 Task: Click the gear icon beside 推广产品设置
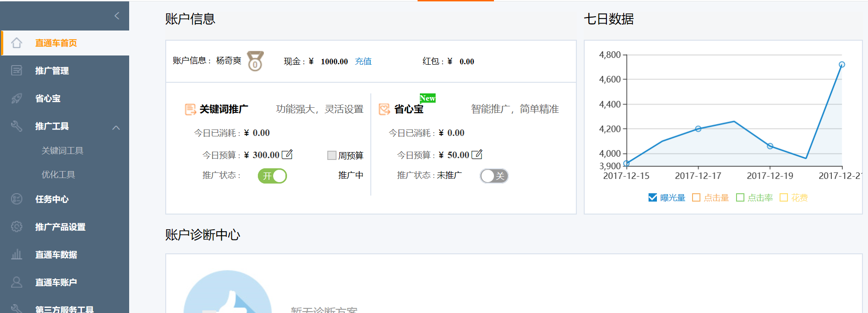click(x=17, y=227)
